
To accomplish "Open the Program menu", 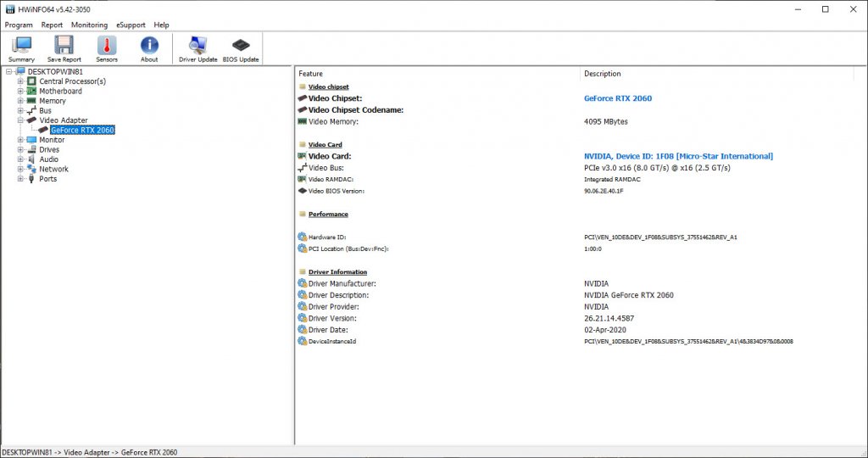I will point(19,25).
